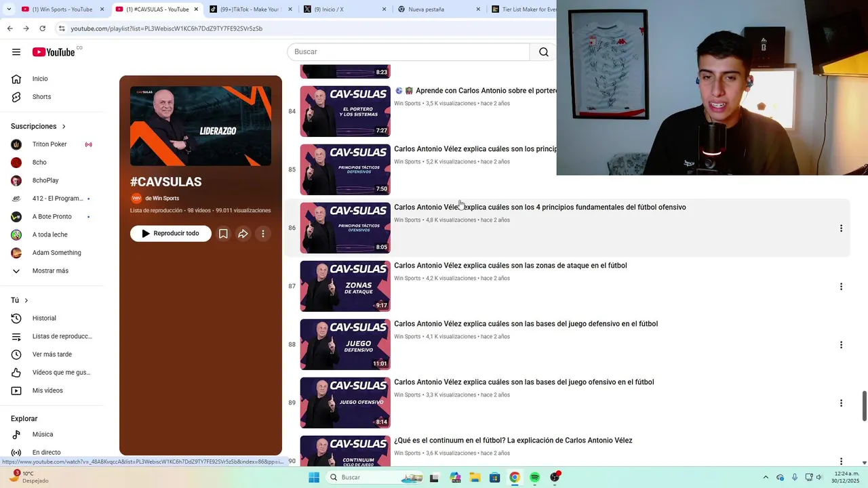Open Juego defensivo video thumbnail

345,344
